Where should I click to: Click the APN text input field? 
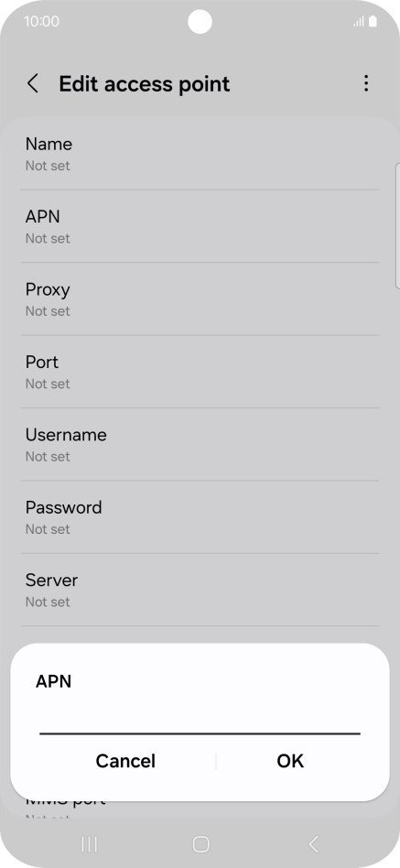(200, 720)
